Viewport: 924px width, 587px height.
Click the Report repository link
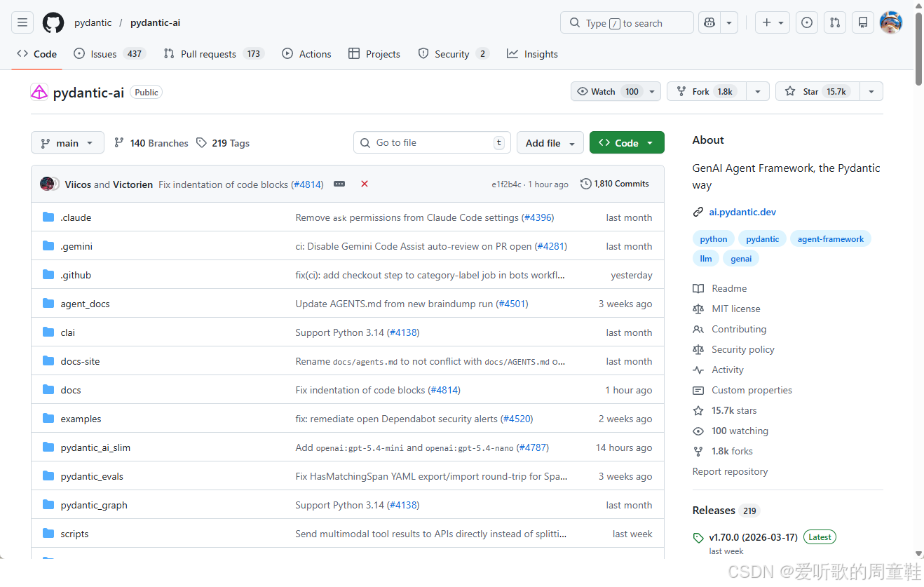tap(730, 471)
